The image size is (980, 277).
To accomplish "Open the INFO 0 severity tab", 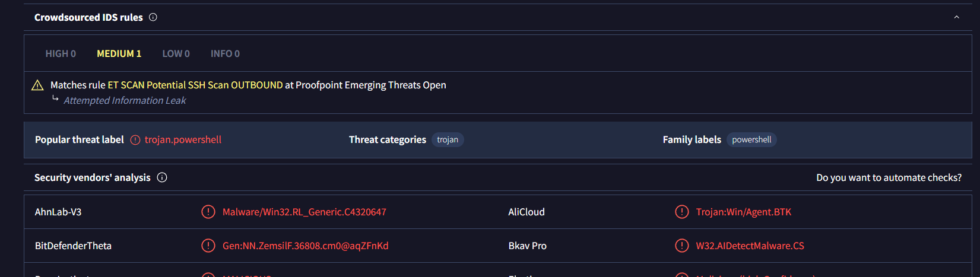I will click(225, 53).
